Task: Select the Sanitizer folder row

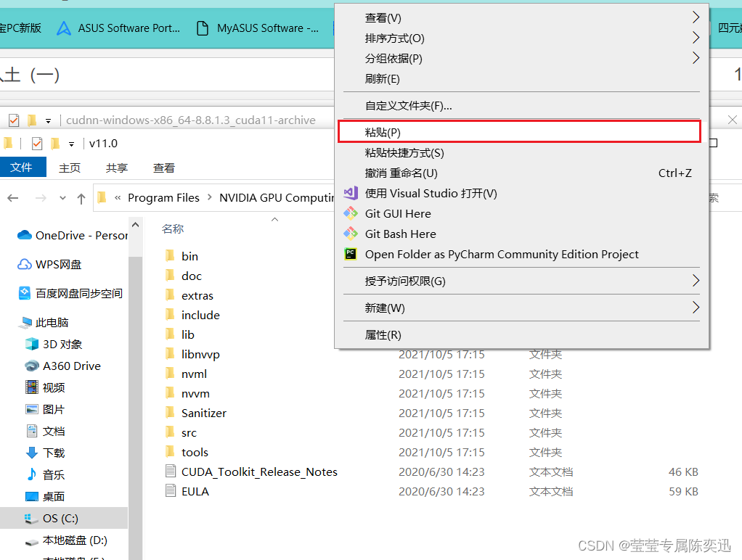Action: point(431,413)
